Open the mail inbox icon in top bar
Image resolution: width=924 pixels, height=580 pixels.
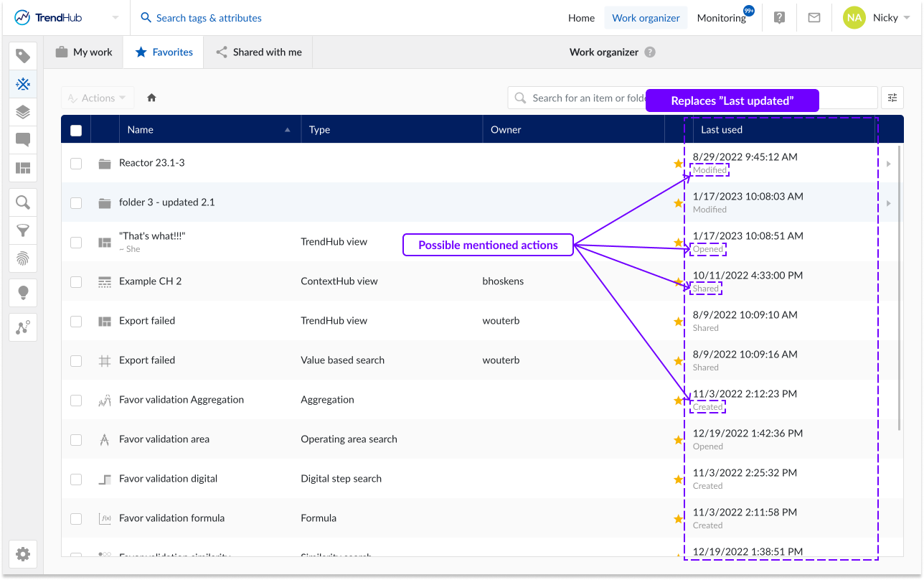point(814,17)
